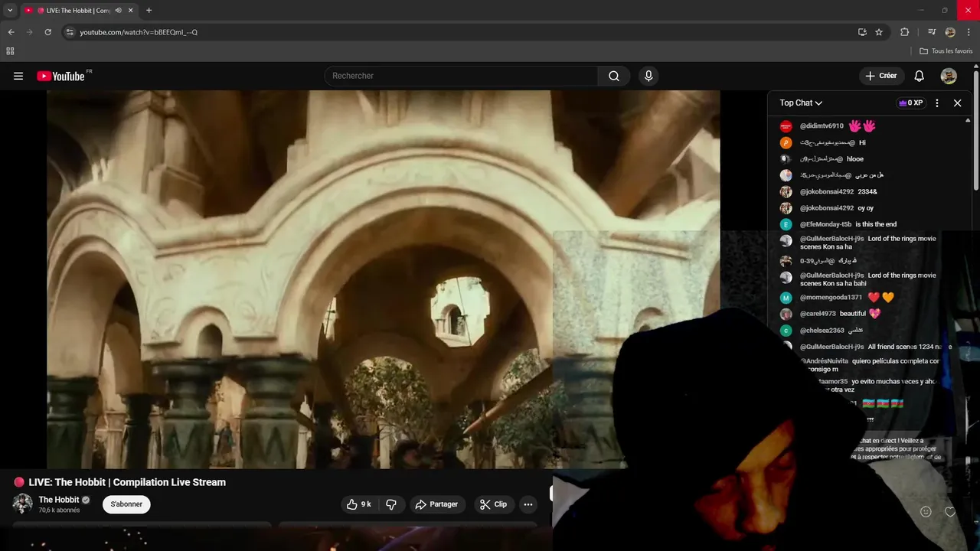Viewport: 980px width, 551px height.
Task: Open the account avatar menu in YouTube
Action: pyautogui.click(x=949, y=76)
